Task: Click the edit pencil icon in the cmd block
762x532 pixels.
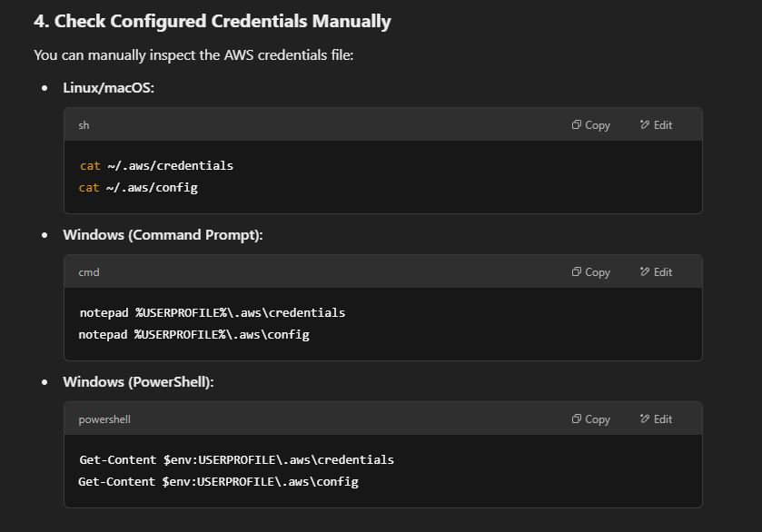Action: (x=645, y=272)
